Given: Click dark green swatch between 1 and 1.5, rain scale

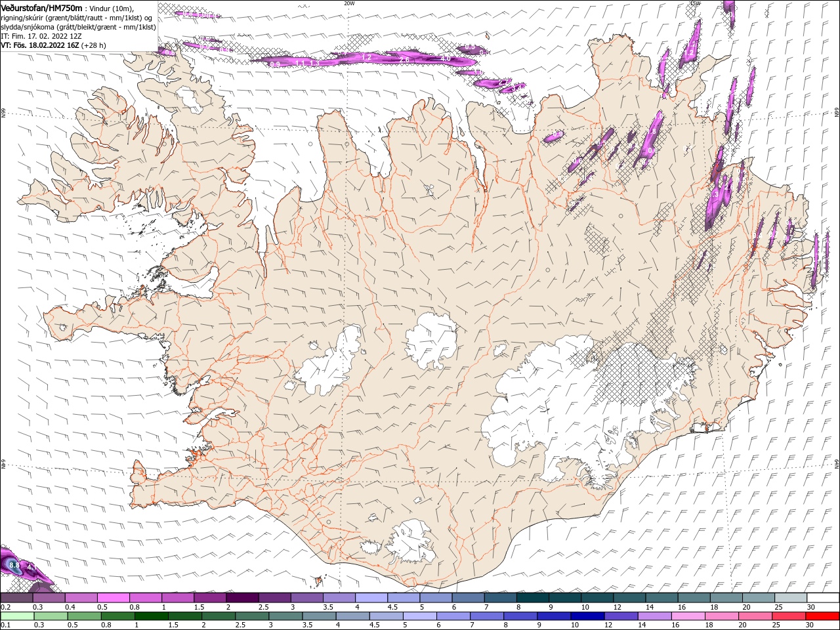Looking at the screenshot, I should (150, 616).
